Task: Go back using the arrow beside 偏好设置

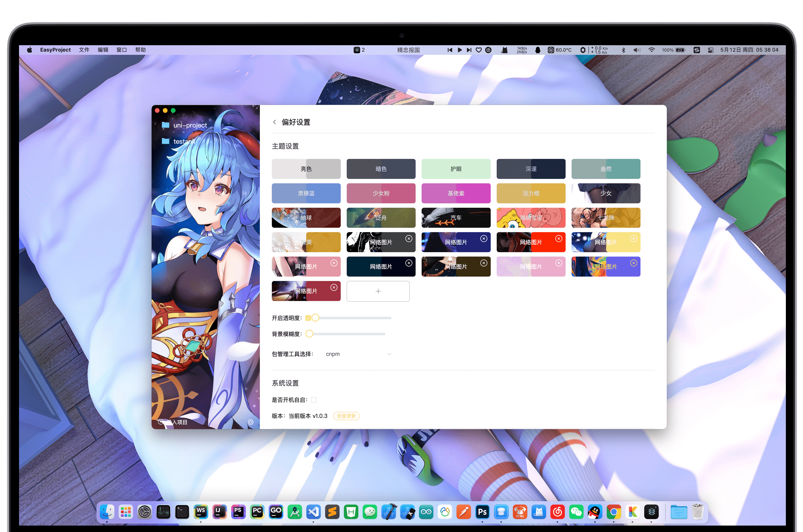Action: pos(274,122)
